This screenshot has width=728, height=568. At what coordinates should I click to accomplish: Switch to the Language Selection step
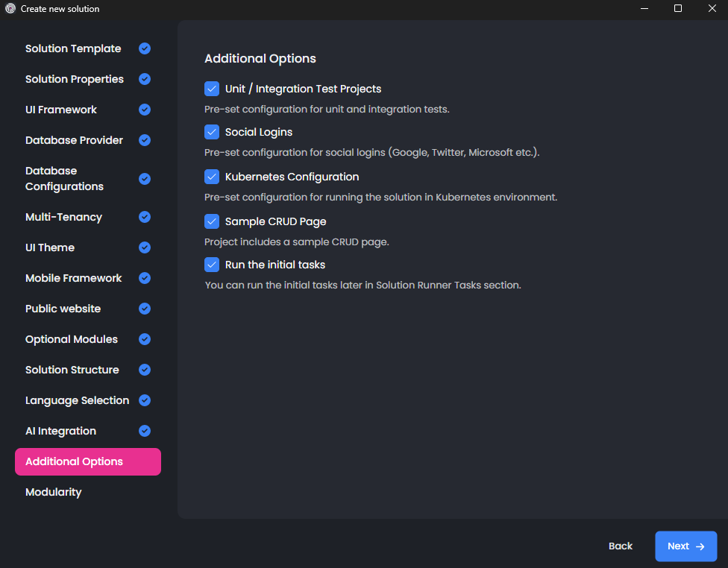coord(77,400)
